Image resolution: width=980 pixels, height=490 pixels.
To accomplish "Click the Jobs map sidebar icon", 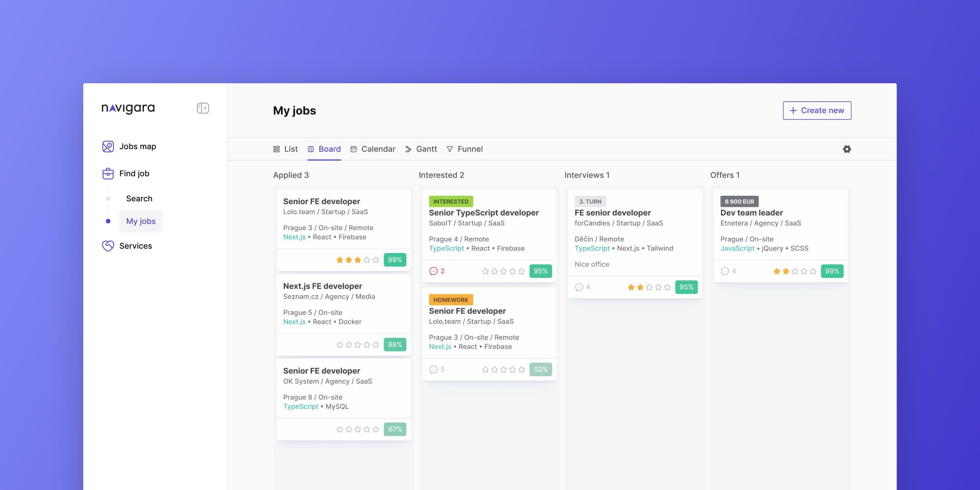I will [x=108, y=147].
